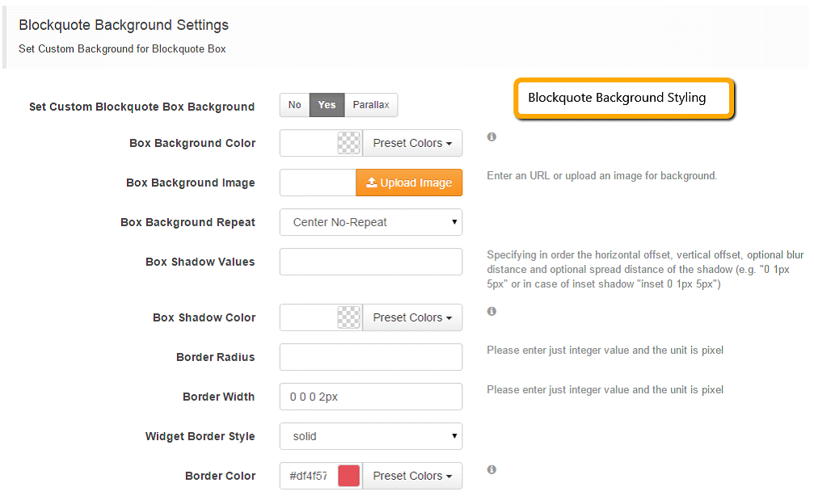Open Box Background Repeat dropdown
814x504 pixels.
coord(371,222)
